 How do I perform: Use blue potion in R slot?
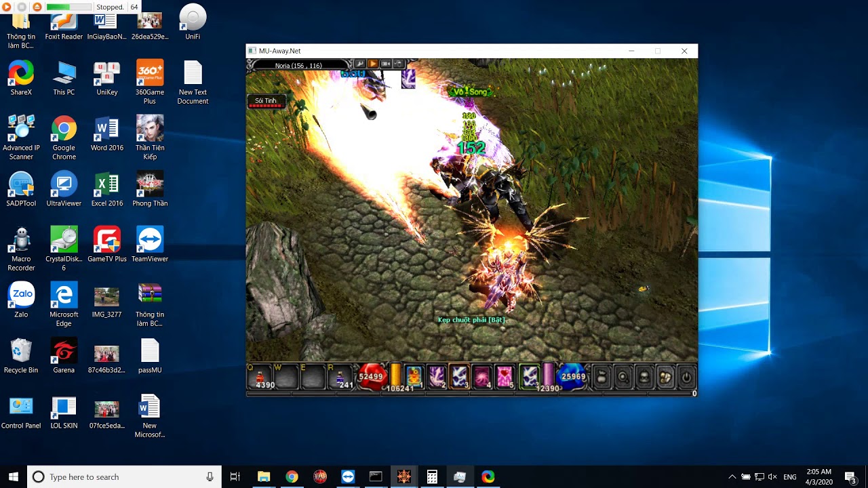click(341, 378)
